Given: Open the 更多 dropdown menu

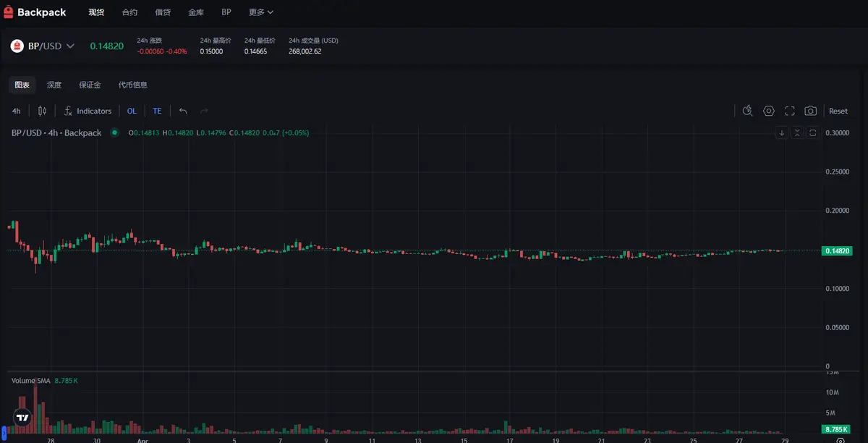Looking at the screenshot, I should (260, 12).
